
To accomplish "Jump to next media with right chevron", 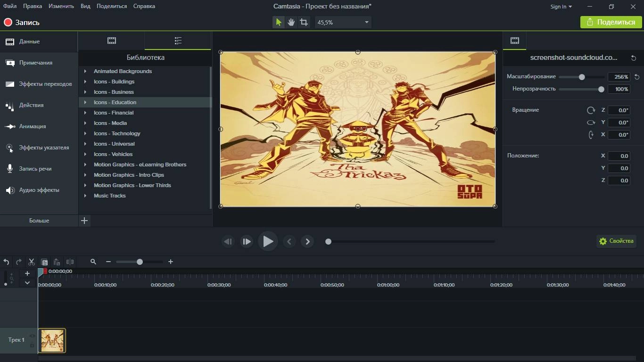I will coord(307,241).
